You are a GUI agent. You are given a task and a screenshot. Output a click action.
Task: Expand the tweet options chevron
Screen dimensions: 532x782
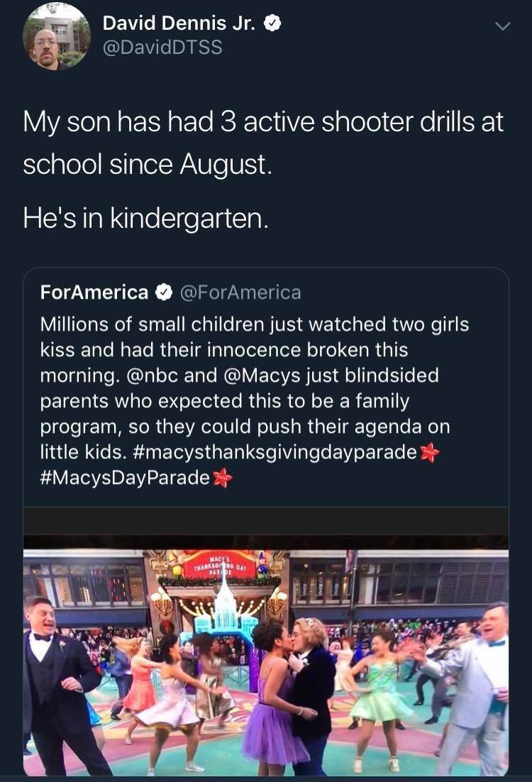tap(502, 26)
